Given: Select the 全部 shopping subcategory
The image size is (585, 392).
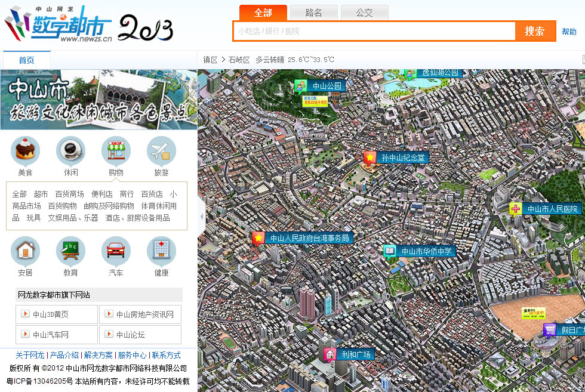Looking at the screenshot, I should click(19, 194).
